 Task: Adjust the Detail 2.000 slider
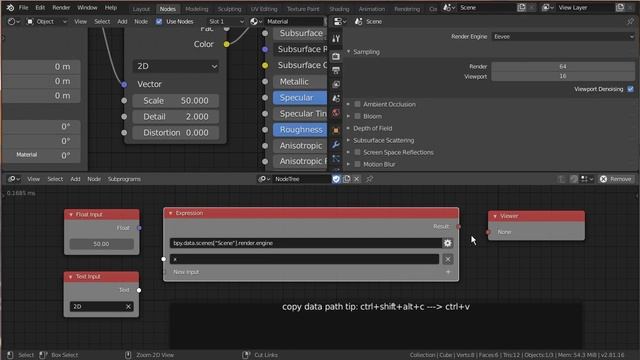click(x=176, y=117)
